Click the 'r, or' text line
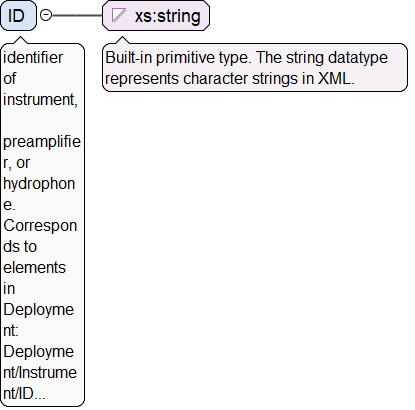 point(17,163)
